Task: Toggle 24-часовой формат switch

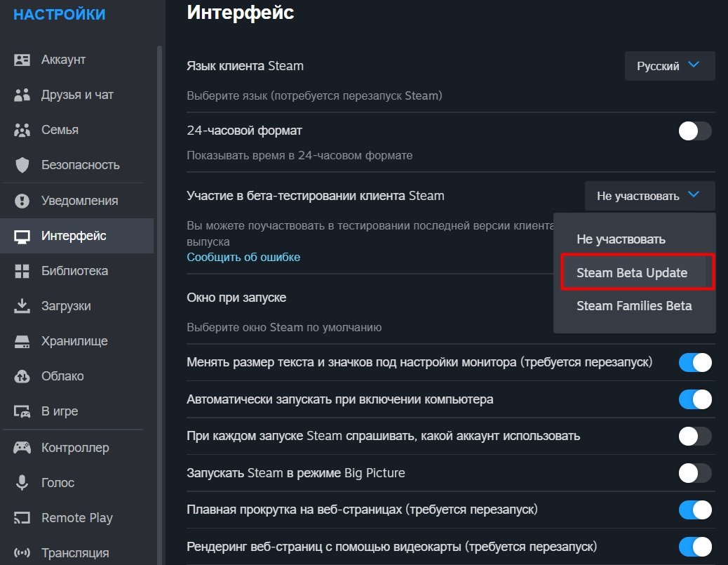Action: (694, 131)
